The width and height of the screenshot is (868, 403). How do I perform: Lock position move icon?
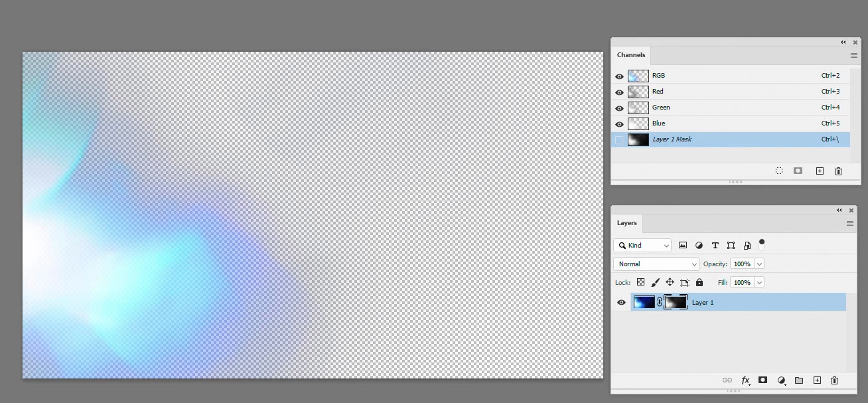point(670,282)
